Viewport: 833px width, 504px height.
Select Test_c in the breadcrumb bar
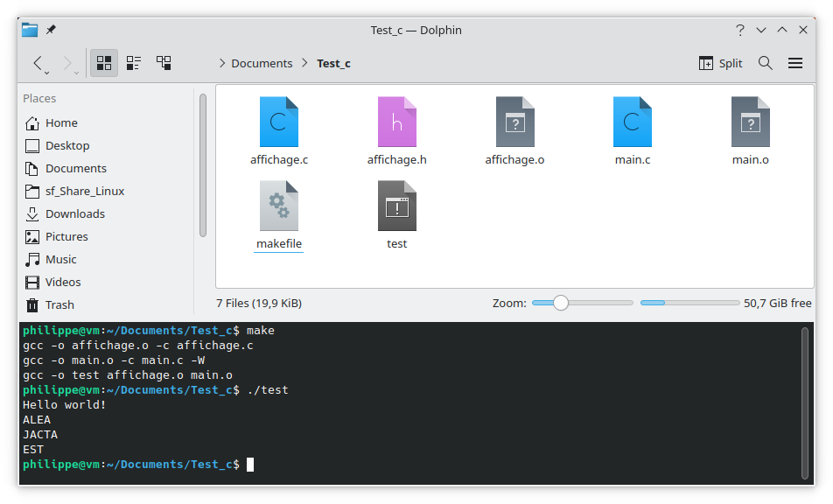(x=333, y=63)
